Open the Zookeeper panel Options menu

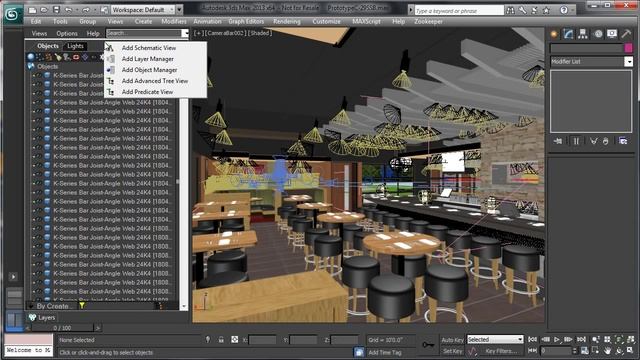click(x=67, y=33)
